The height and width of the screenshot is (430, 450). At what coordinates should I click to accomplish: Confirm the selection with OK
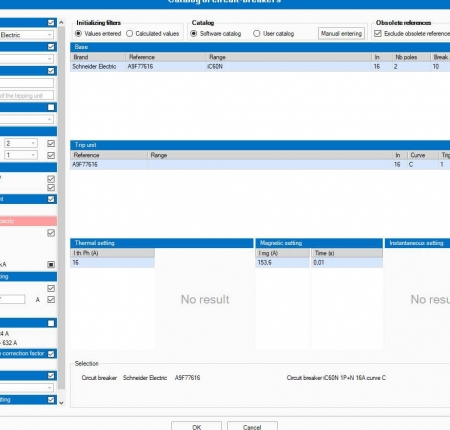tap(196, 426)
